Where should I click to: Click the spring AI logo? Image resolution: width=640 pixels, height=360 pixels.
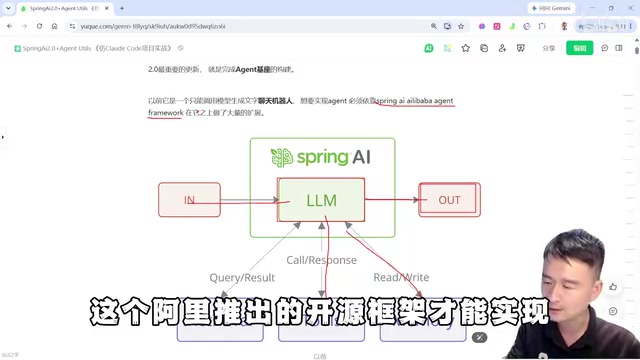click(321, 157)
